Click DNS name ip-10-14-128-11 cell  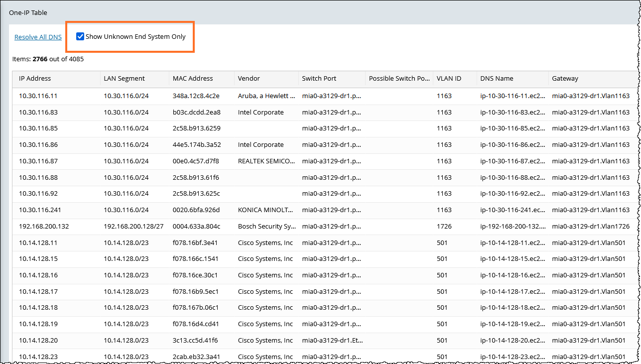tap(513, 243)
